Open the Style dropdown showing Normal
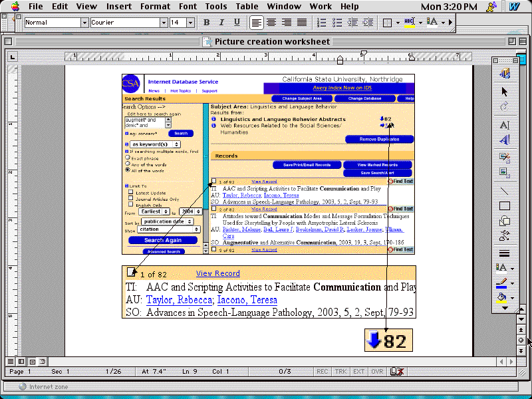 click(x=84, y=23)
